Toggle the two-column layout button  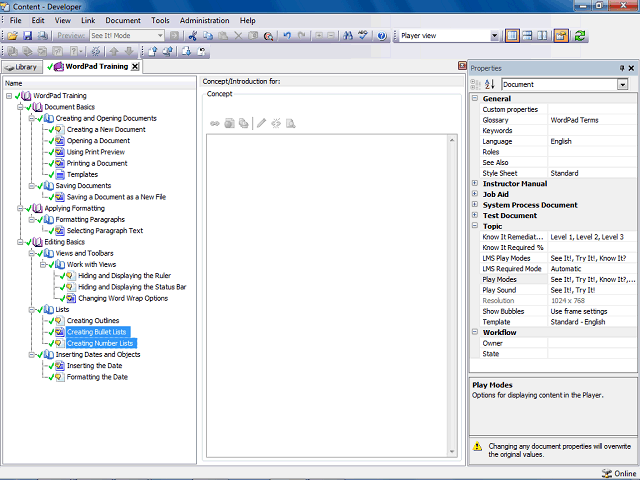(542, 36)
